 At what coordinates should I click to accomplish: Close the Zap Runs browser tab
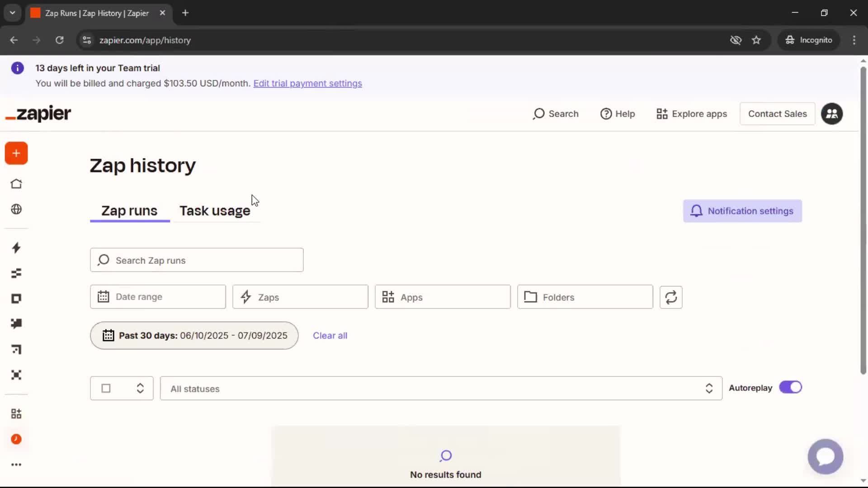162,13
